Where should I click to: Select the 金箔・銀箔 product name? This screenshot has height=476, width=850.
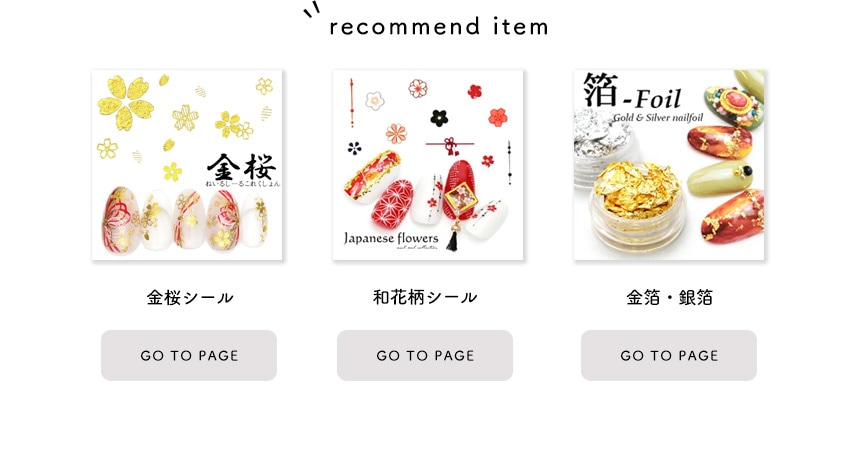coord(669,297)
